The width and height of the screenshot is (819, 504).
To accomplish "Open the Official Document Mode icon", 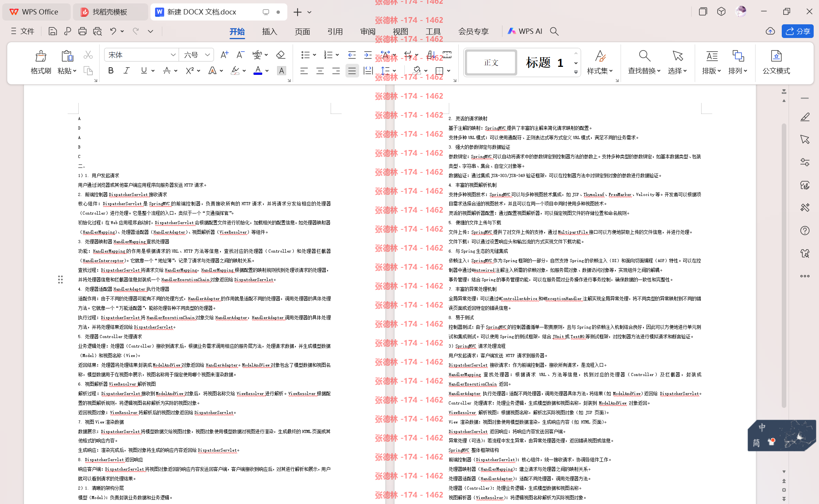I will (x=776, y=63).
